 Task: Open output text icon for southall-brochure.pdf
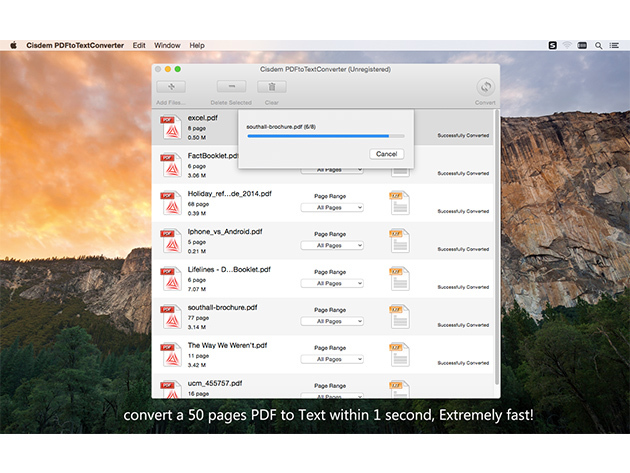[399, 316]
